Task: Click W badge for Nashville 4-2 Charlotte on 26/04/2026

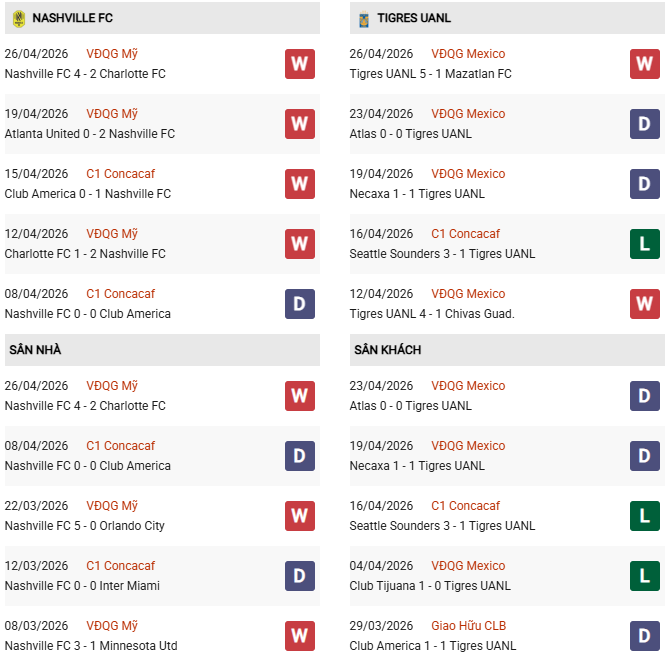Action: tap(299, 64)
